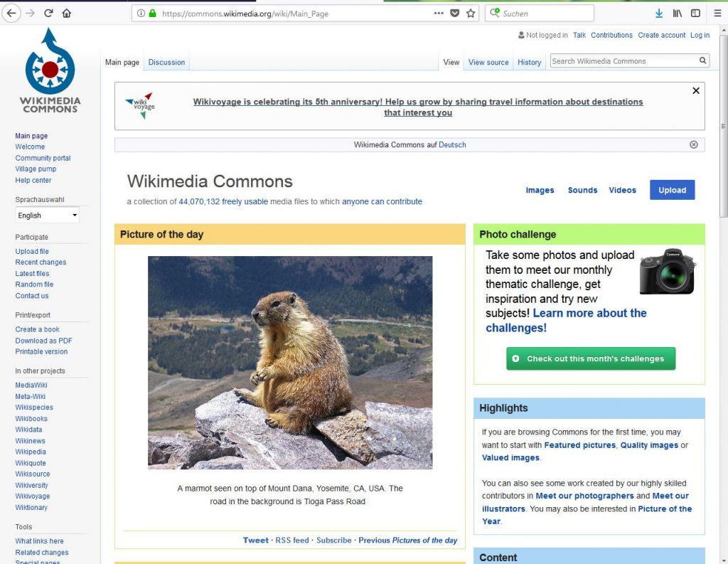Click the Meet our photographers link
Image resolution: width=728 pixels, height=564 pixels.
[584, 496]
